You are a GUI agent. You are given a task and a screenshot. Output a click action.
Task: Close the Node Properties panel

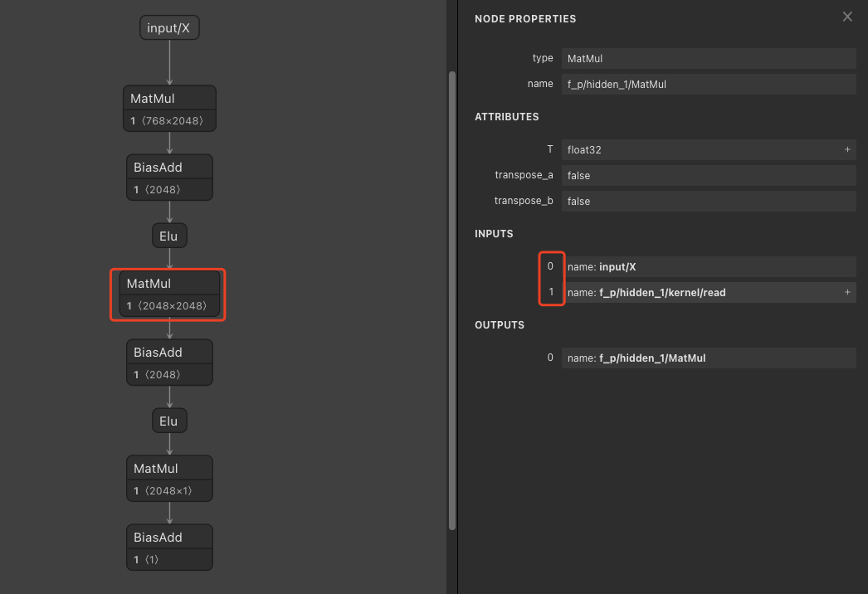coord(847,17)
